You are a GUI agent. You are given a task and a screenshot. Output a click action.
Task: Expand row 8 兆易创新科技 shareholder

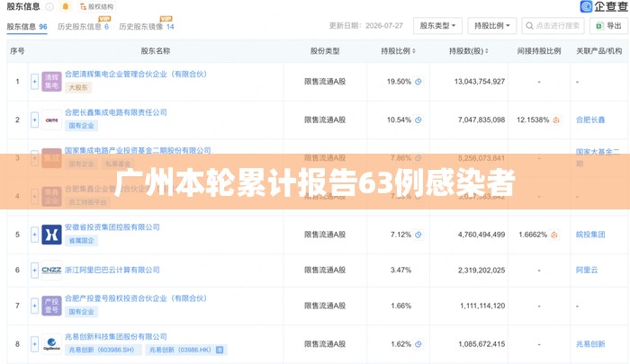[x=34, y=344]
